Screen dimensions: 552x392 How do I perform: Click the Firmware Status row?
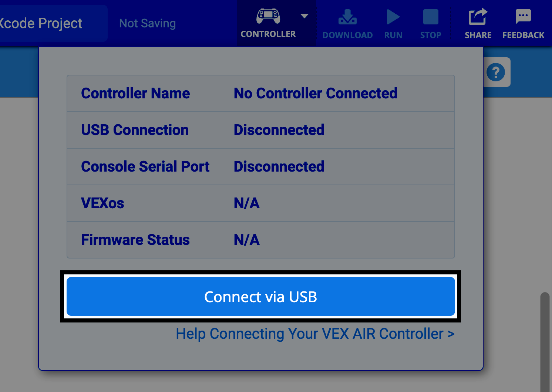(260, 240)
